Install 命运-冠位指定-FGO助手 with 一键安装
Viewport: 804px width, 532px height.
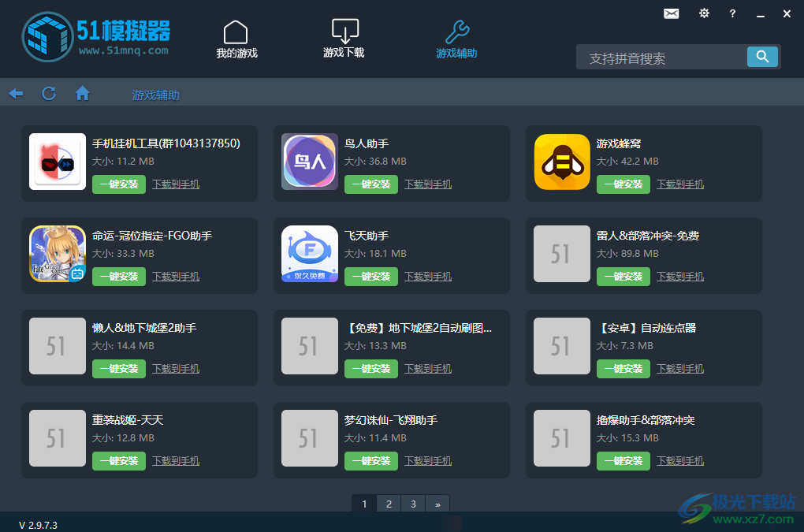(119, 277)
